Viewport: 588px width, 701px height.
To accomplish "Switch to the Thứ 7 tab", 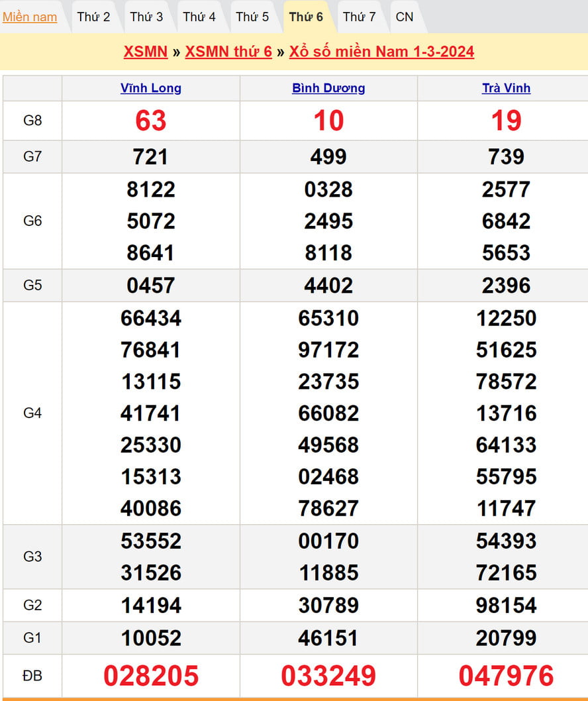I will [x=359, y=17].
